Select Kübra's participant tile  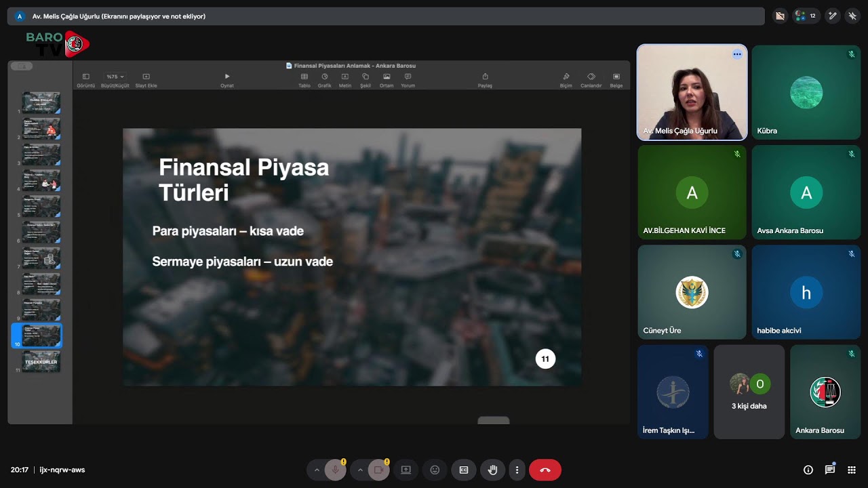806,92
